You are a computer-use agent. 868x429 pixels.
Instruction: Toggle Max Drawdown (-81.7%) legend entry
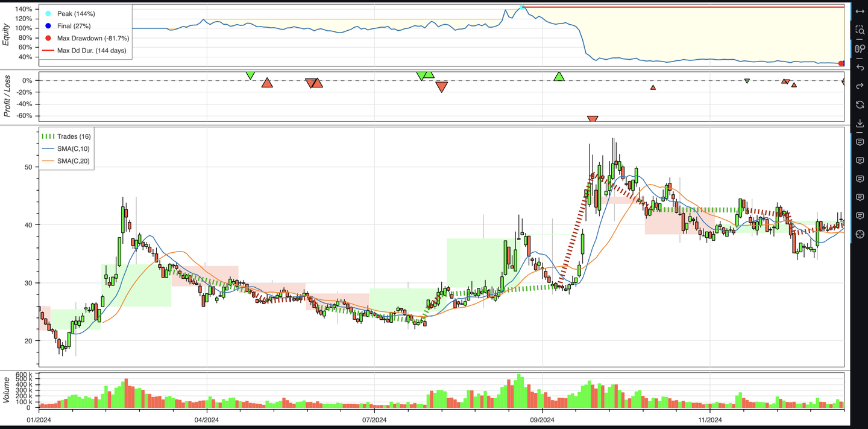click(x=86, y=38)
